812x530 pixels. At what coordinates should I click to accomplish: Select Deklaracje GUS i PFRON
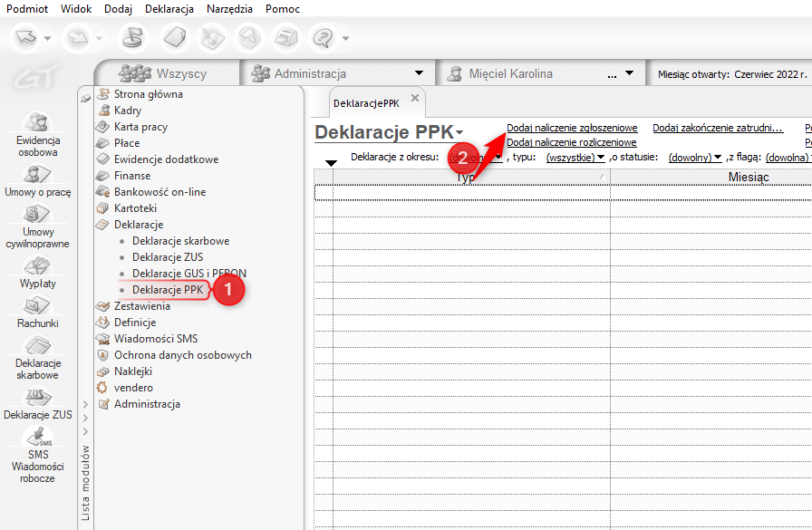(189, 274)
